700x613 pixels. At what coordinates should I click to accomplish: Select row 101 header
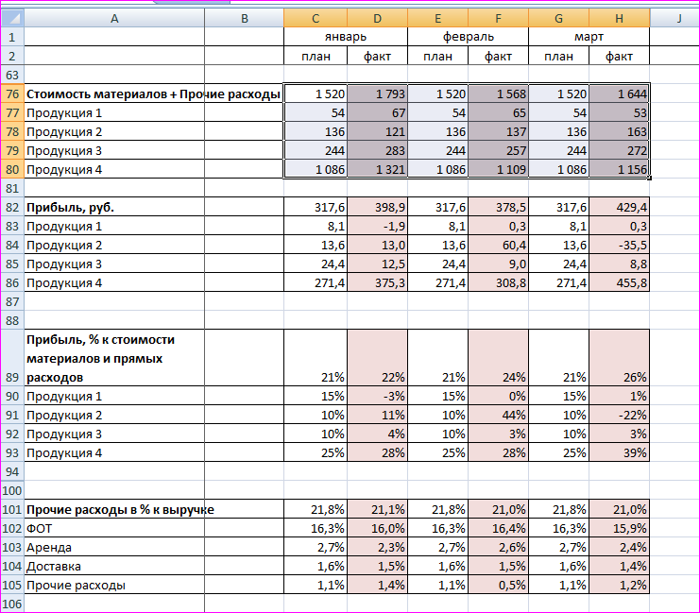pos(12,509)
